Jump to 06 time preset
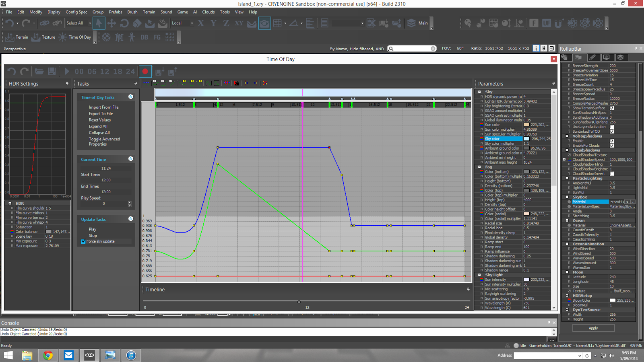The width and height of the screenshot is (644, 362). point(92,72)
